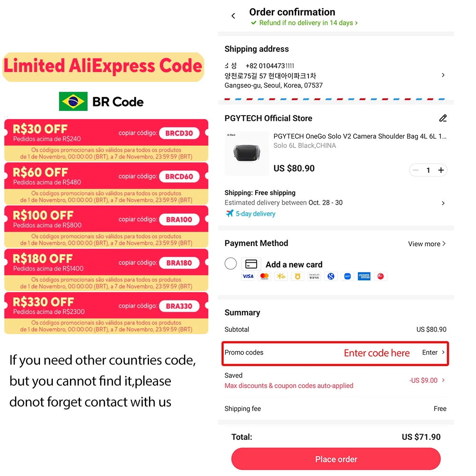
Task: Expand the shipping delivery options
Action: pyautogui.click(x=443, y=203)
